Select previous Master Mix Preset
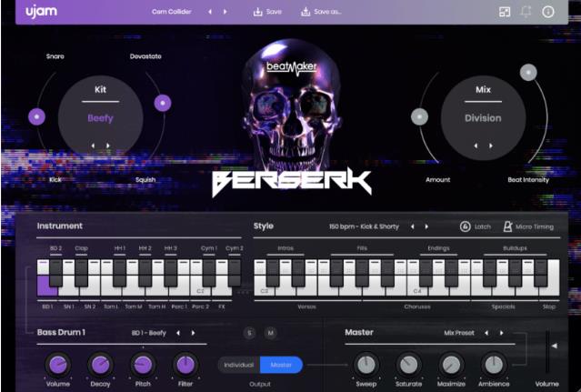The image size is (581, 392). click(x=486, y=333)
